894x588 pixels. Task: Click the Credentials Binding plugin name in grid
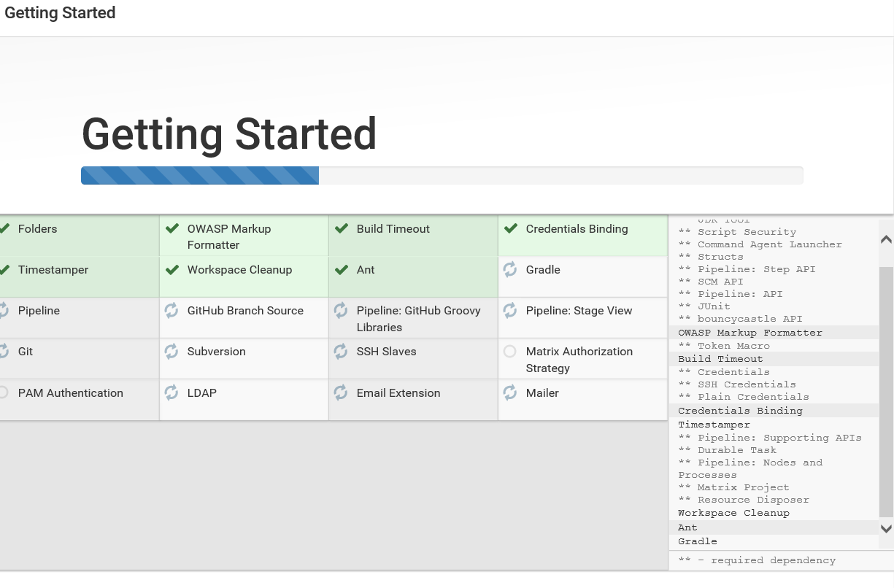tap(577, 228)
